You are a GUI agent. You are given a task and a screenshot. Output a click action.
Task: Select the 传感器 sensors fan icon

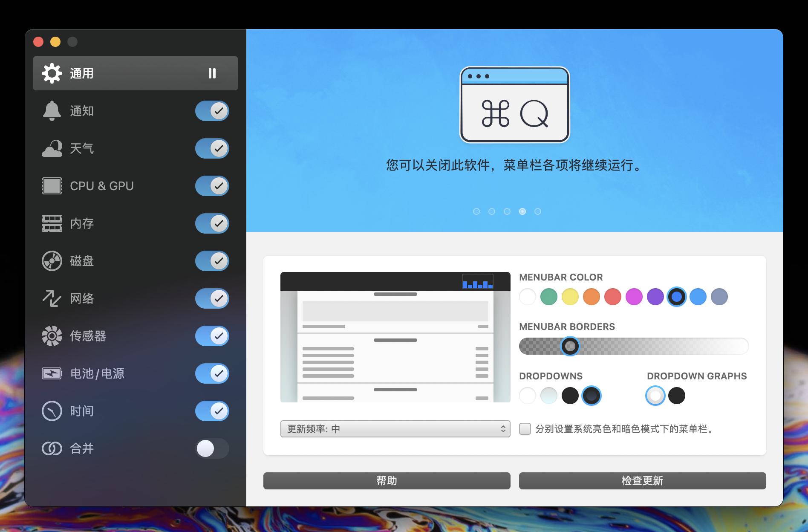[x=52, y=336]
